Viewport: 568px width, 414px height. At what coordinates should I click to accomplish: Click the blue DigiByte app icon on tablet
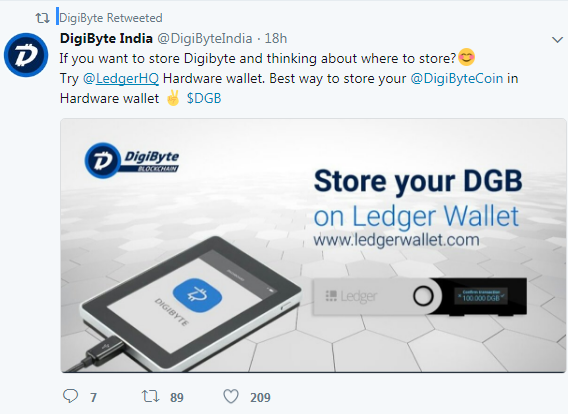(x=197, y=295)
